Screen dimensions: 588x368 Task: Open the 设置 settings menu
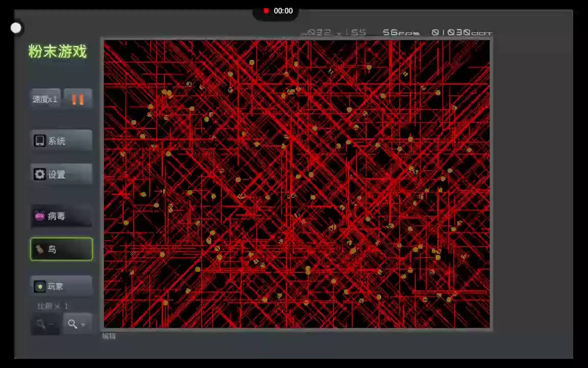[x=61, y=174]
